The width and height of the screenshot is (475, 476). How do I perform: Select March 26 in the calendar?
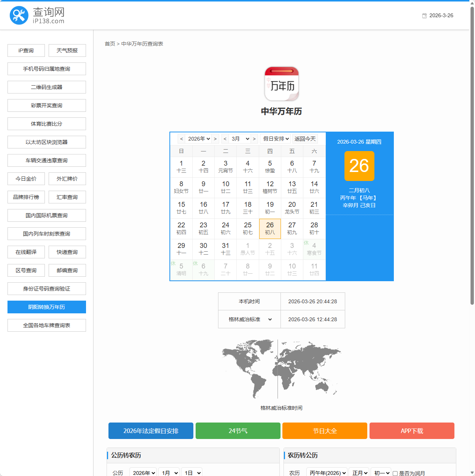[270, 228]
